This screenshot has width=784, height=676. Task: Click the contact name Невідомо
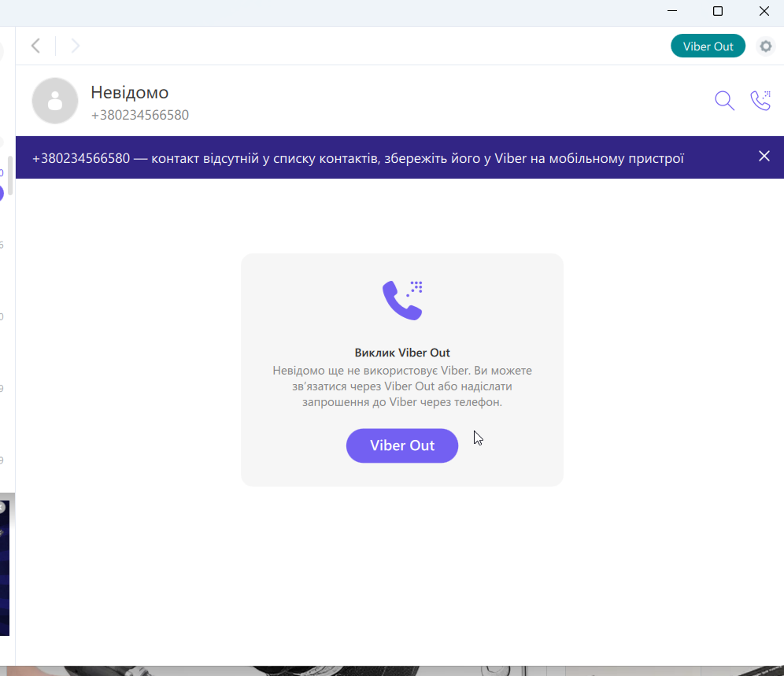[130, 93]
